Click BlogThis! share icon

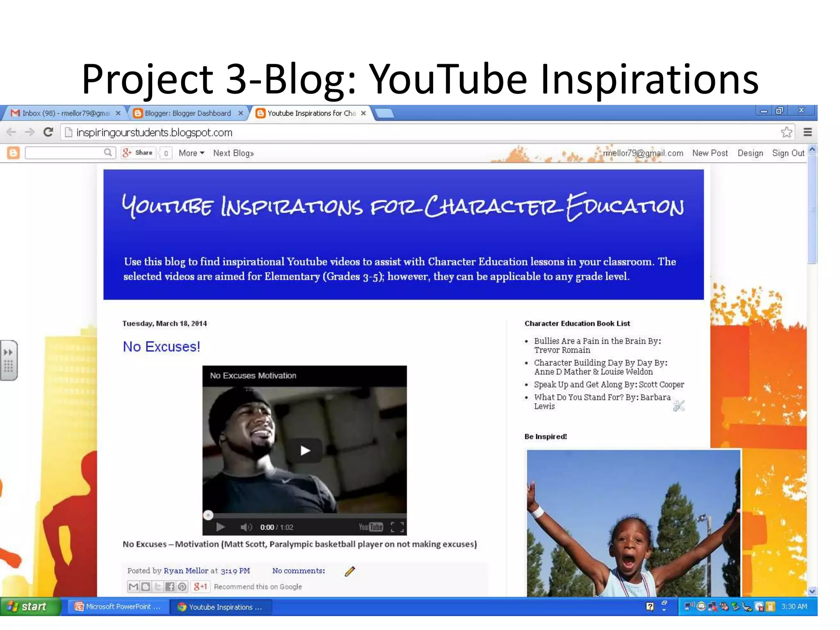[x=145, y=587]
